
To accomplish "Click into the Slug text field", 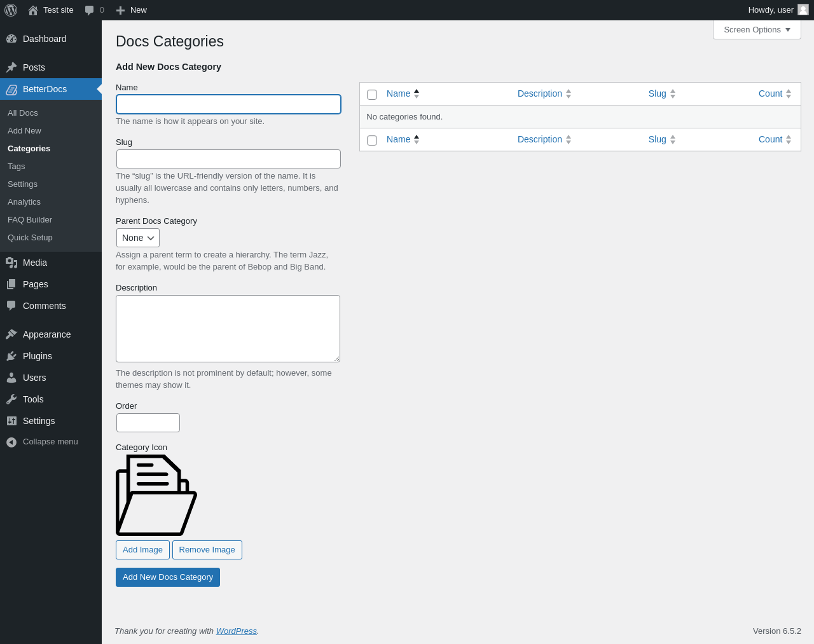I will tap(228, 159).
